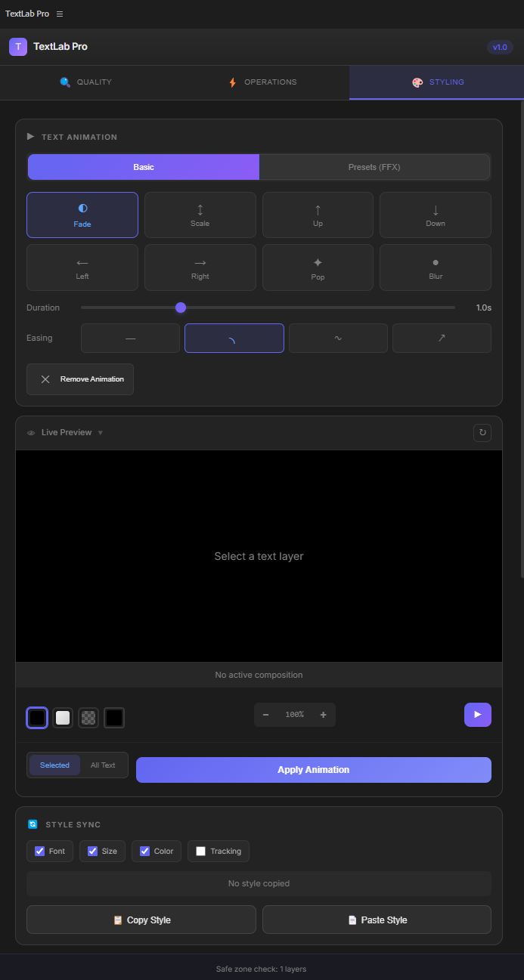Select the transparent checkerboard background swatch
Viewport: 524px width, 980px height.
pos(88,718)
